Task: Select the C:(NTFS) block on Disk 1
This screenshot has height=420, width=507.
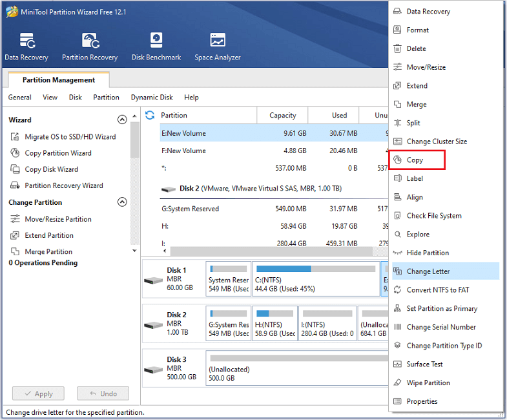Action: pos(316,279)
